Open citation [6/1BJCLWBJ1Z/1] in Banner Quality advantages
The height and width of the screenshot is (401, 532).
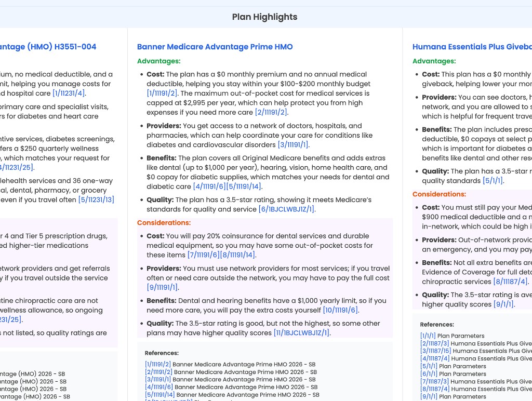point(286,209)
